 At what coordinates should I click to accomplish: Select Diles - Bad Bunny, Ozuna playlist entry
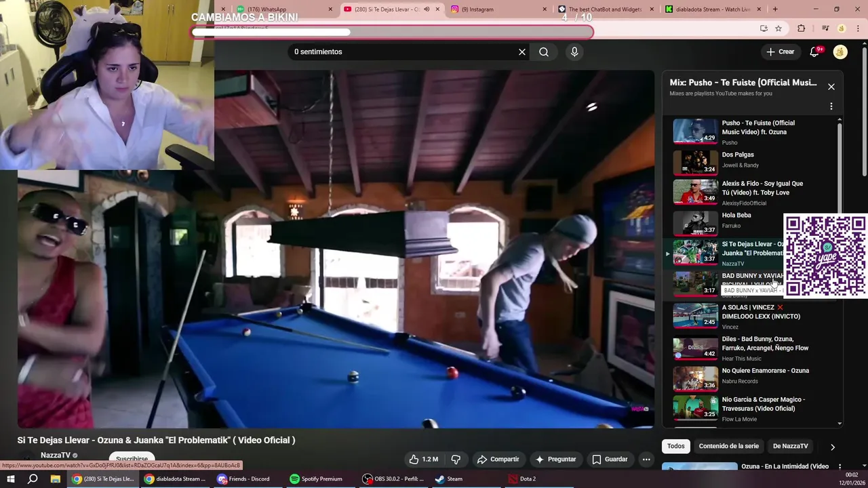click(751, 348)
